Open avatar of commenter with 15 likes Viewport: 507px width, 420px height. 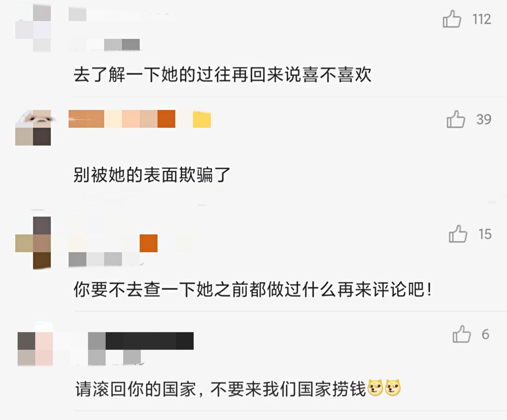[33, 243]
